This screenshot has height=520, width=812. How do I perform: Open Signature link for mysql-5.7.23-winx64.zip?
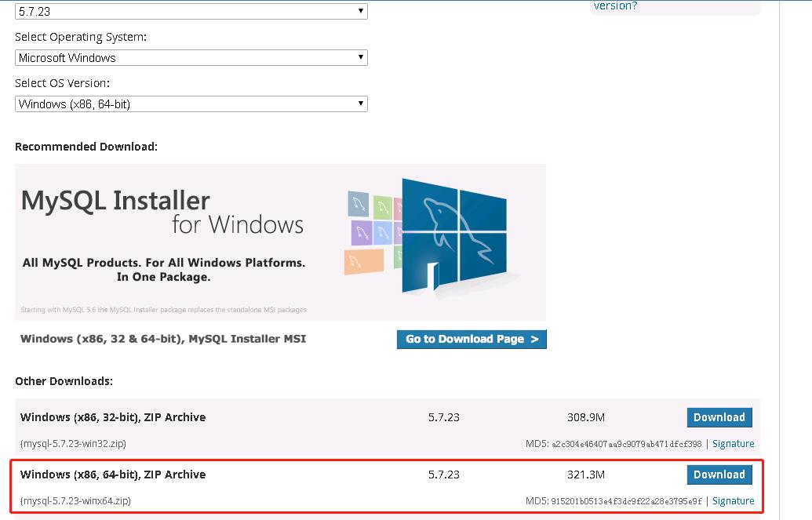click(734, 501)
